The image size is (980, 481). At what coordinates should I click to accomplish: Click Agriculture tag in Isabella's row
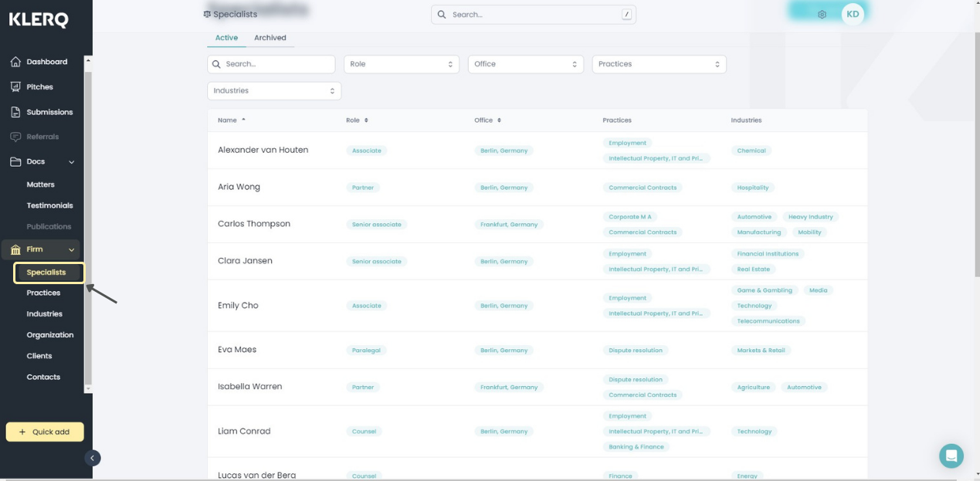click(754, 388)
